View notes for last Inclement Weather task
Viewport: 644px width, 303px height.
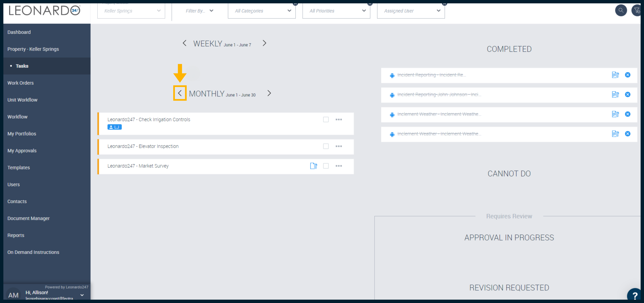point(615,134)
